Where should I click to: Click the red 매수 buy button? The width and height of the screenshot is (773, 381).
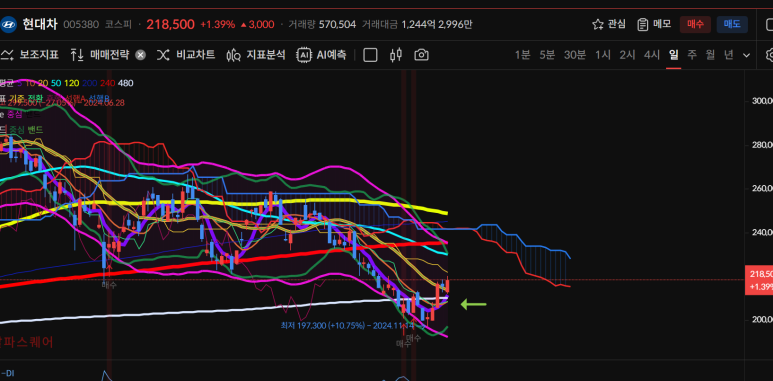click(695, 24)
